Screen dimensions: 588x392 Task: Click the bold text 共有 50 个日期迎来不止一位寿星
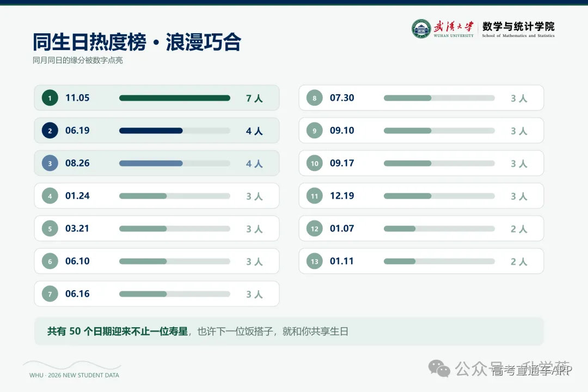point(118,331)
